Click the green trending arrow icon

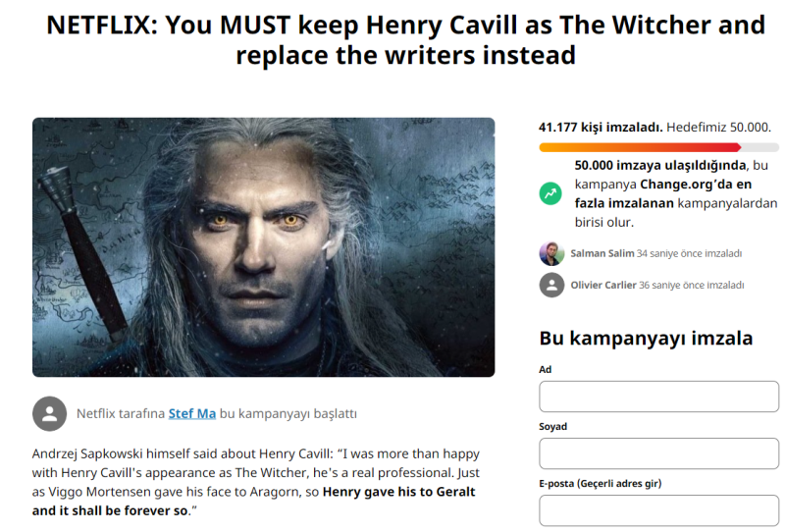click(x=551, y=193)
